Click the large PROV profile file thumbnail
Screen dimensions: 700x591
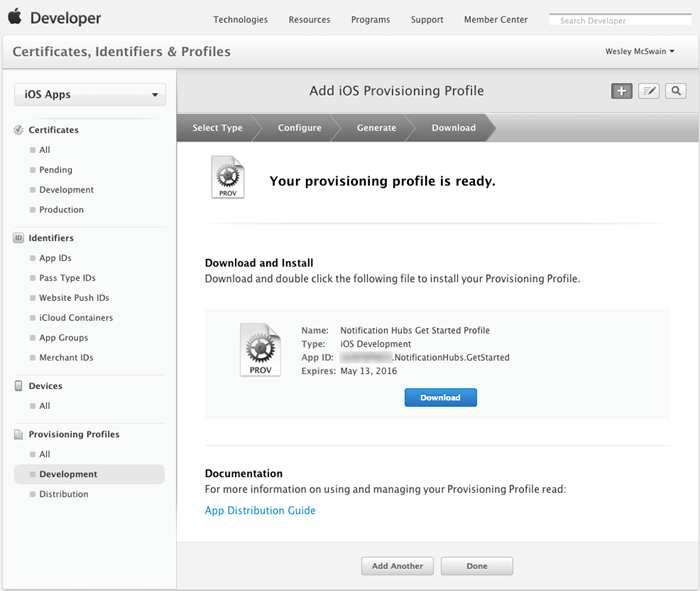(261, 350)
